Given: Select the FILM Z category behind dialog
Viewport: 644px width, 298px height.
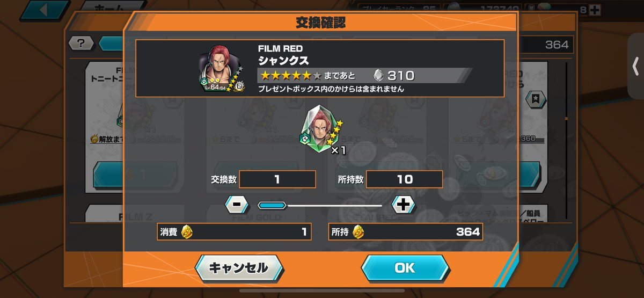Looking at the screenshot, I should point(135,217).
